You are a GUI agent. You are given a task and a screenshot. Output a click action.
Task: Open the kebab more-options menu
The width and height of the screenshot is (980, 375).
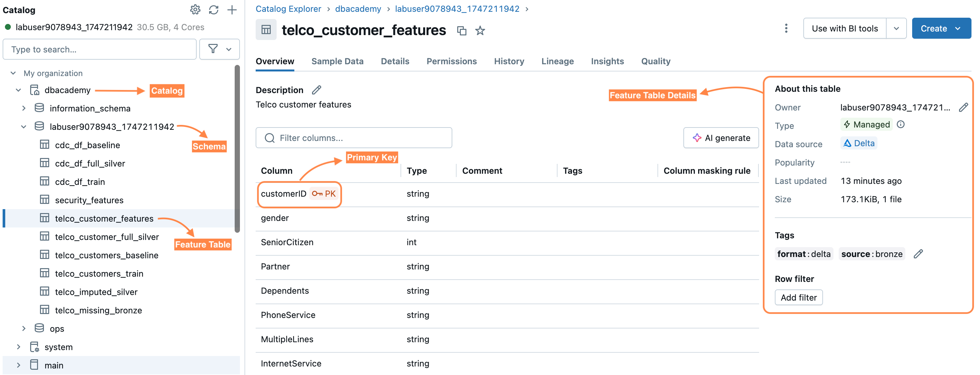(786, 29)
